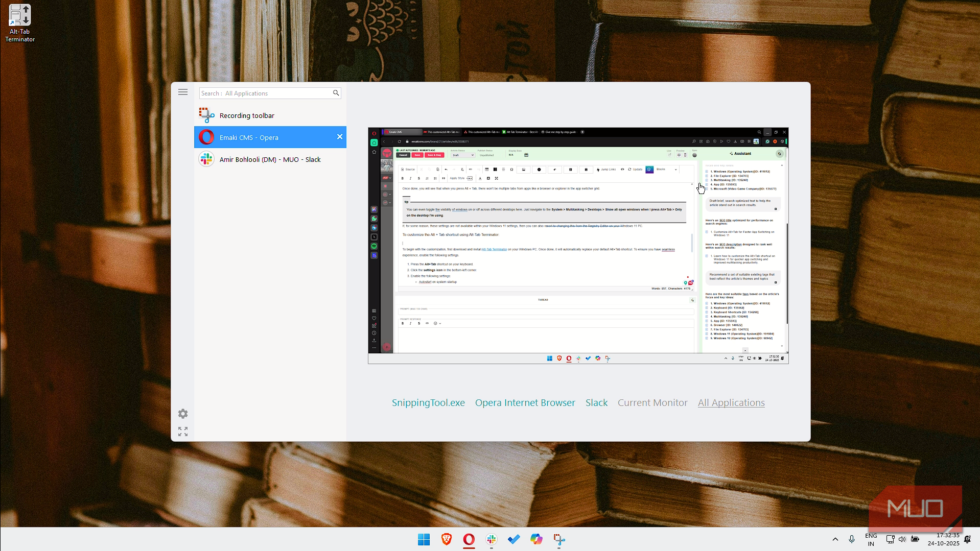This screenshot has width=980, height=551.
Task: Select the Recording toolbar entry
Action: (x=270, y=115)
